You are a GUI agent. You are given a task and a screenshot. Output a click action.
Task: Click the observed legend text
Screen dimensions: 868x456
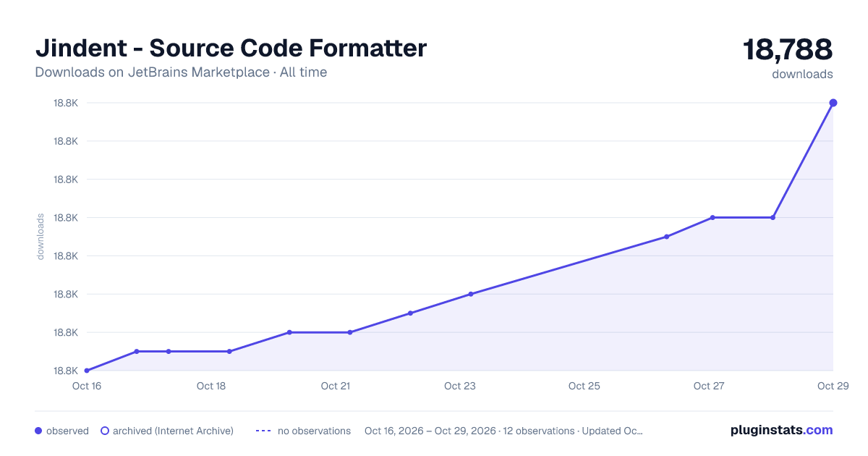pyautogui.click(x=67, y=431)
